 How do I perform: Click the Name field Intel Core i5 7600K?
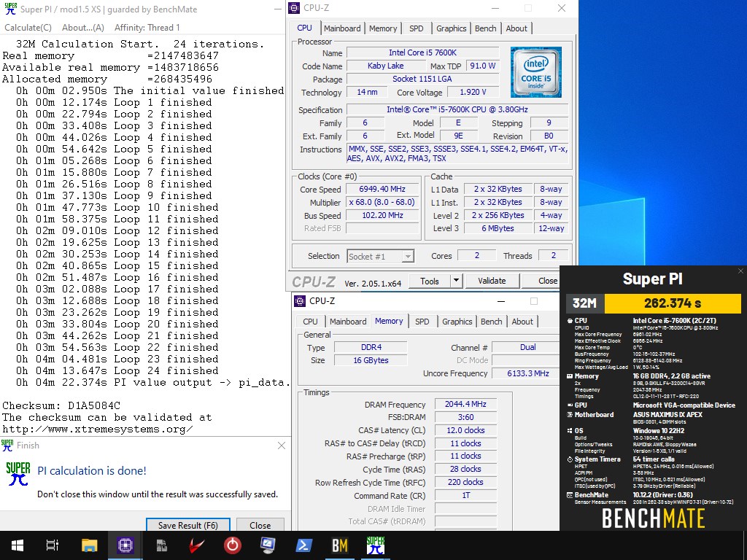(x=422, y=52)
